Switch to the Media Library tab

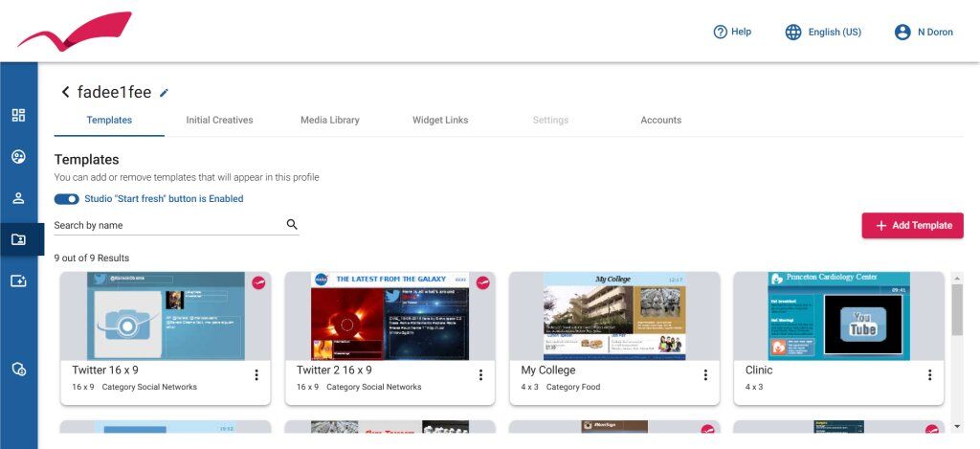[329, 121]
